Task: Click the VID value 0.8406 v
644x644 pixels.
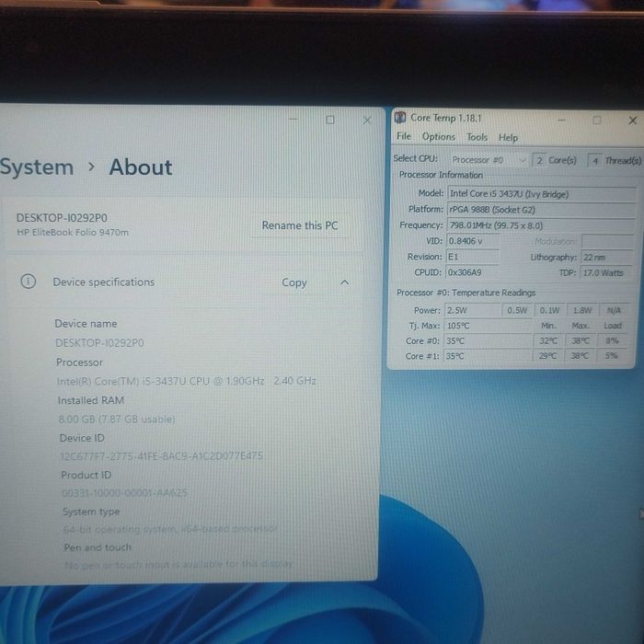Action: [473, 241]
